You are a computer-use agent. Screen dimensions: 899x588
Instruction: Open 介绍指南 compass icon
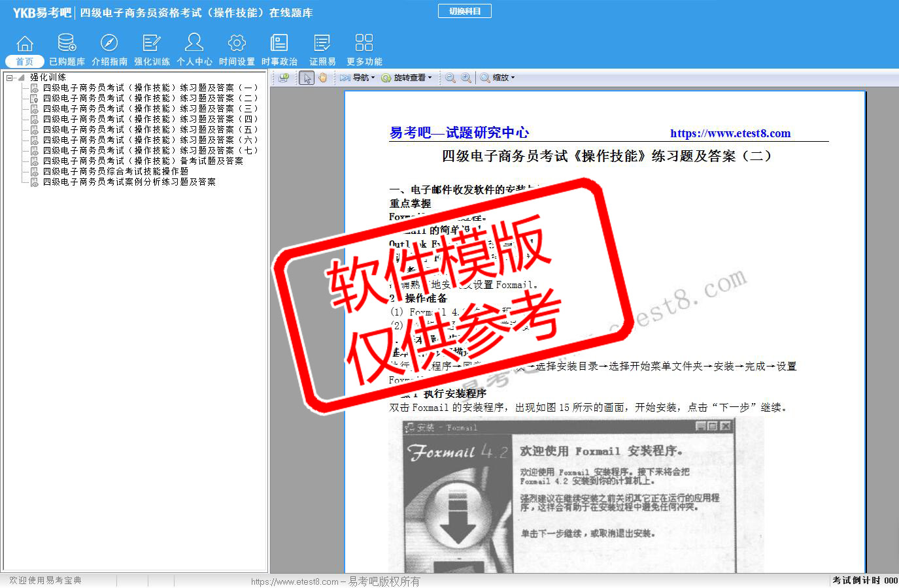pyautogui.click(x=109, y=50)
